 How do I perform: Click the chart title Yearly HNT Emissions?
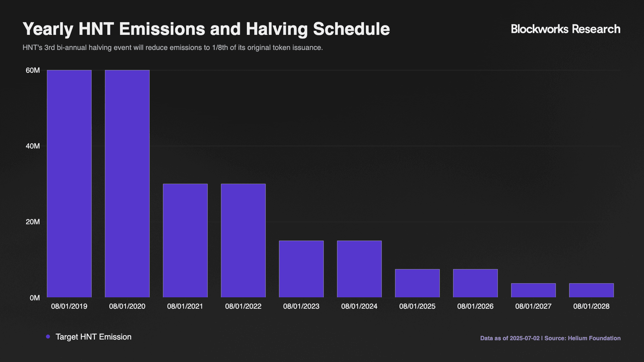coord(206,29)
